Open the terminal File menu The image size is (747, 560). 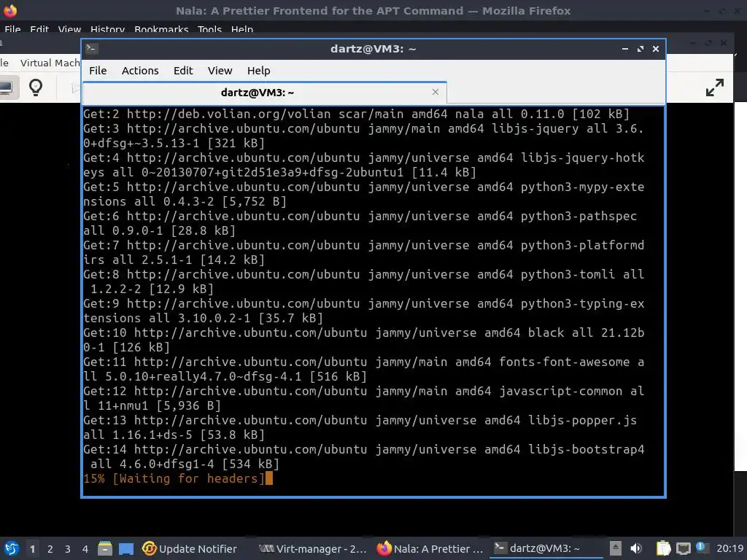98,71
